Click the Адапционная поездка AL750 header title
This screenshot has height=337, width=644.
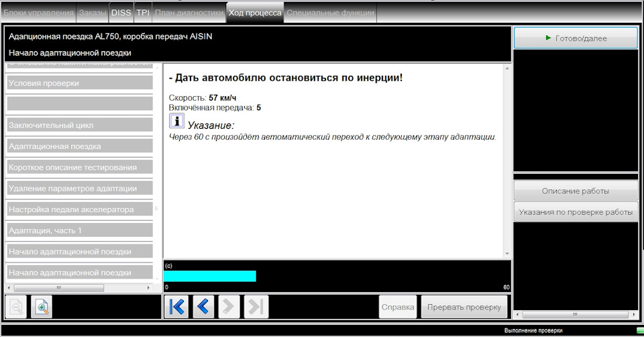point(111,36)
